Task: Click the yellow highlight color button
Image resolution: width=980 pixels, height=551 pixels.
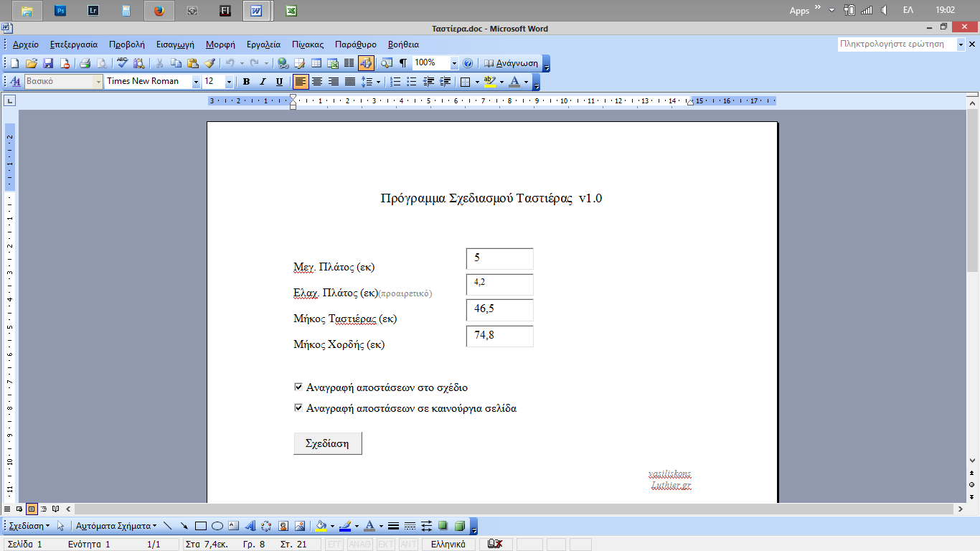Action: point(490,82)
